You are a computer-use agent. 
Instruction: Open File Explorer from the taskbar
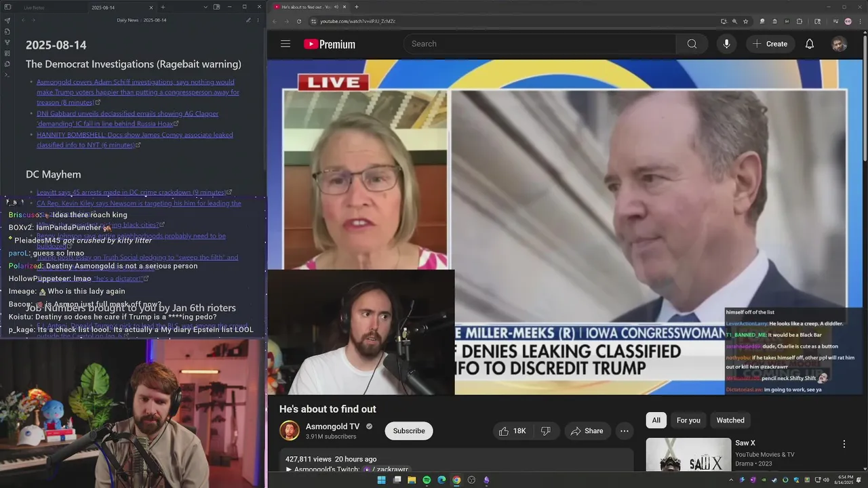(x=412, y=480)
